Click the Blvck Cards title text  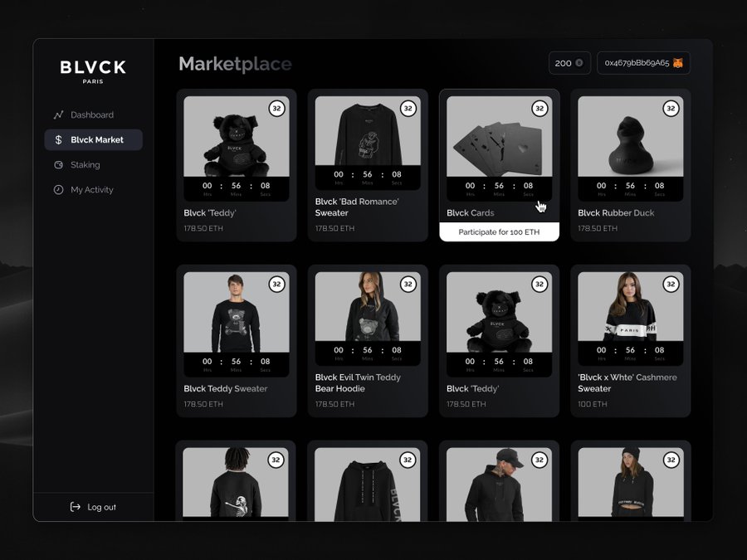tap(471, 213)
